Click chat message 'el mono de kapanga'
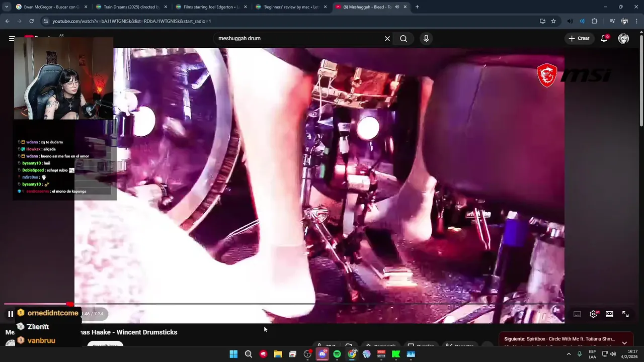Viewport: 644px width, 362px height. click(x=68, y=191)
